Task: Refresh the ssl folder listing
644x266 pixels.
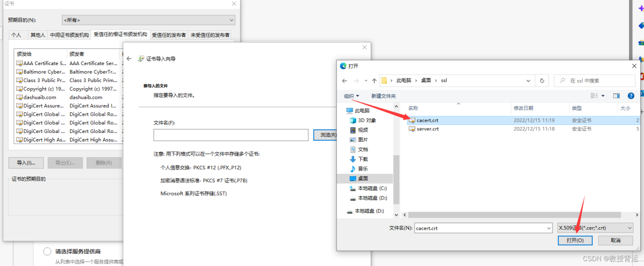Action: click(x=542, y=81)
